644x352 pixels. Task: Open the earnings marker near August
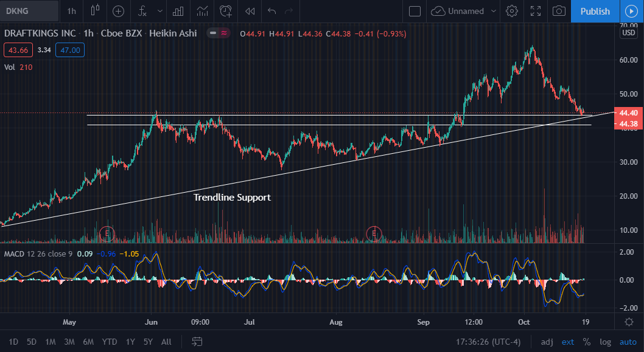point(374,234)
